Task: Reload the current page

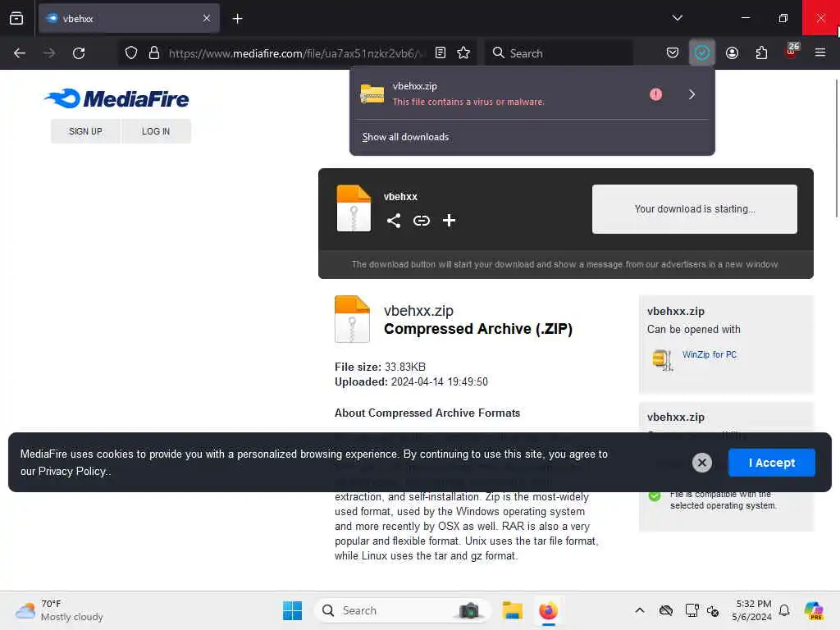Action: click(79, 53)
